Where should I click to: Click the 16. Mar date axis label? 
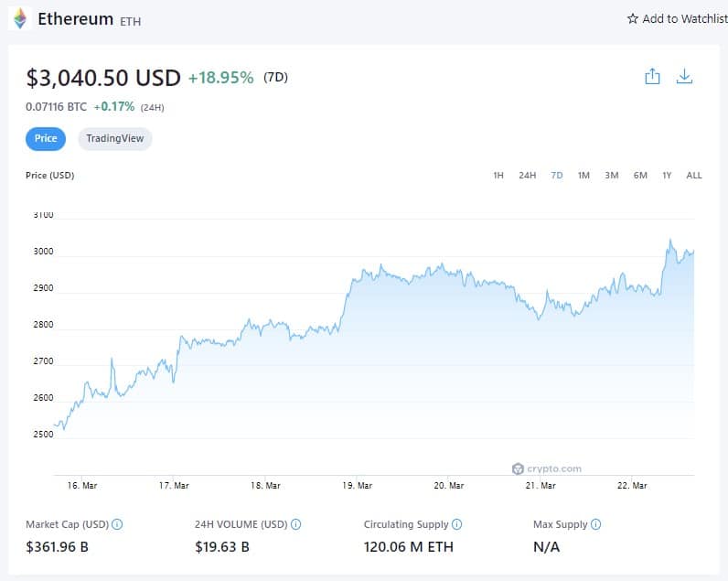tap(82, 485)
